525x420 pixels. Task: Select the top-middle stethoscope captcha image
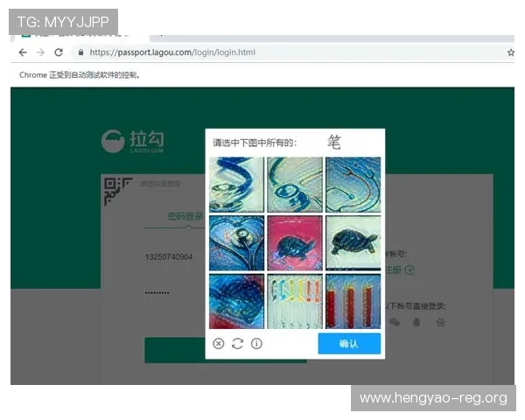tap(295, 185)
